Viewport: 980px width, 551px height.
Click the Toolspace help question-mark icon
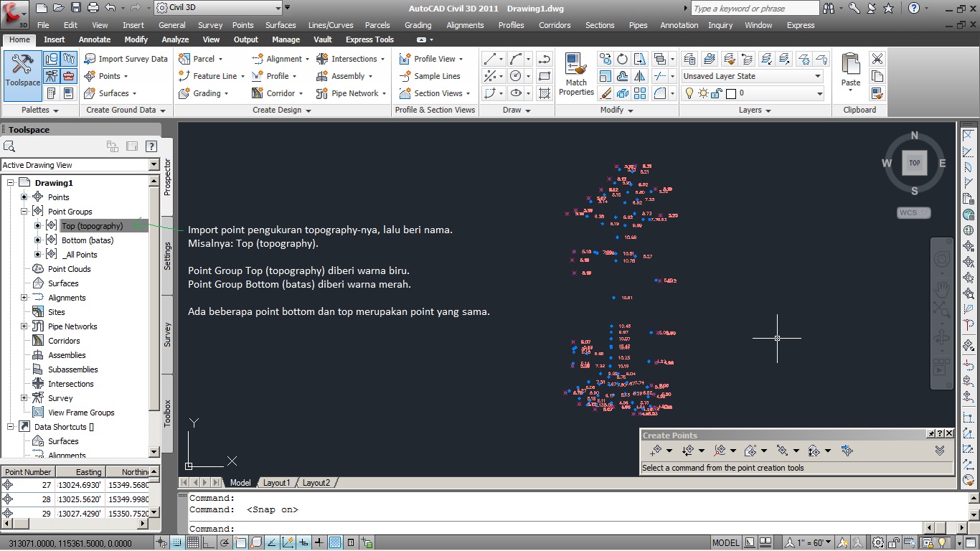tap(151, 146)
